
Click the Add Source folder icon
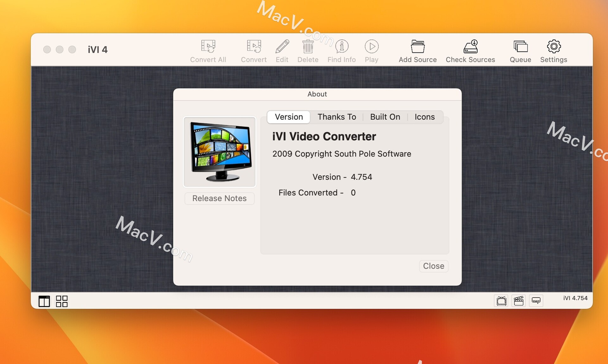click(418, 46)
